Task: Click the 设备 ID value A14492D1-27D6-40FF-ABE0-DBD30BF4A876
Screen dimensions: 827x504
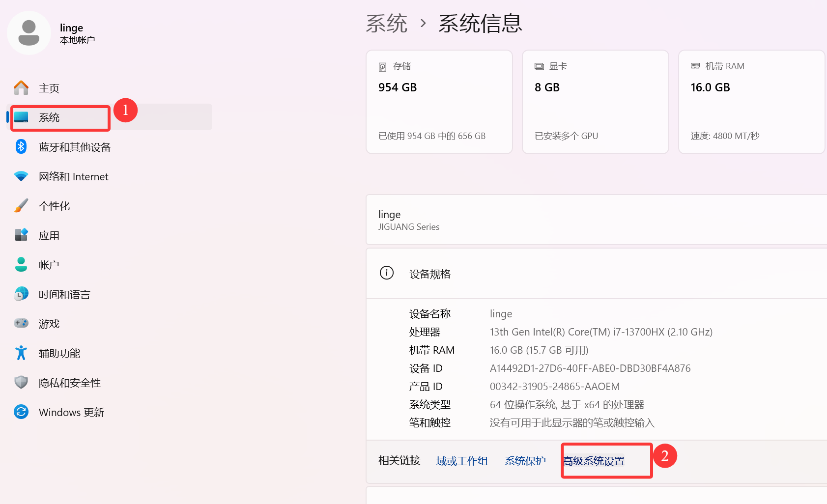Action: click(x=590, y=368)
